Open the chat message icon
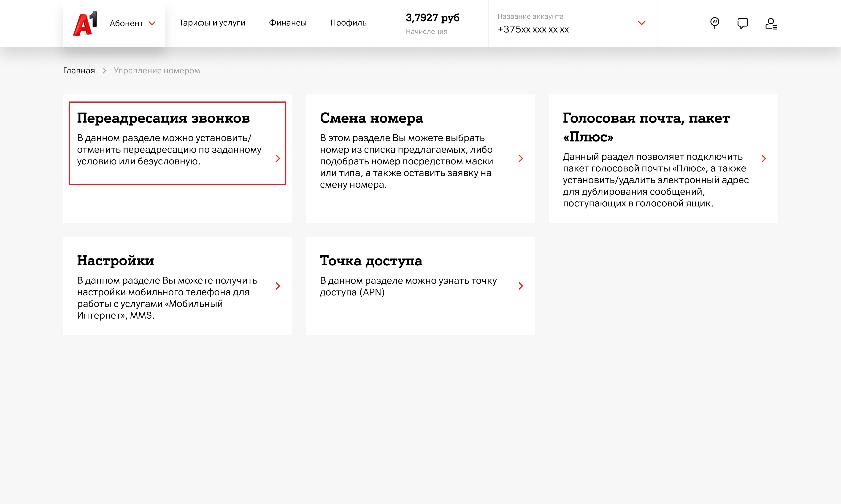 742,23
